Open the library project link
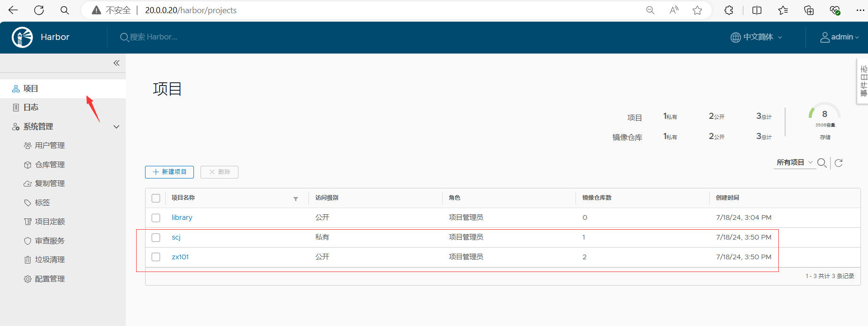Viewport: 868px width, 326px height. 182,217
